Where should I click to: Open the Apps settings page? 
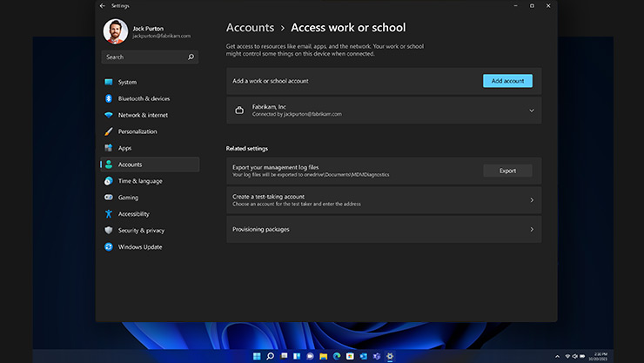tap(124, 148)
